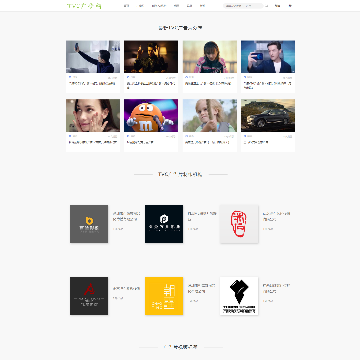Click the red Chinese seal logo
Screen dimensions: 360x360
[x=239, y=224]
